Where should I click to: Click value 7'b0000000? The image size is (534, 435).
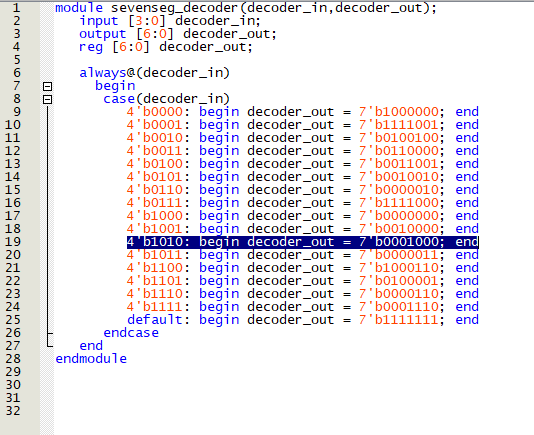(x=399, y=216)
